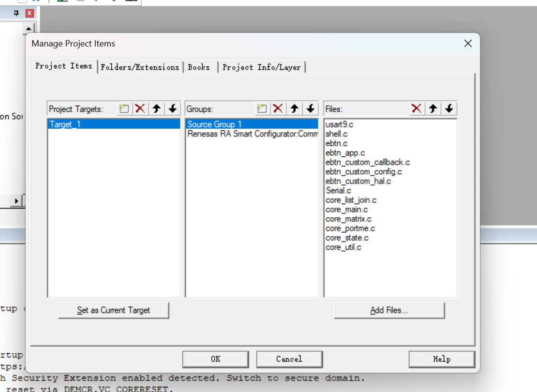The image size is (537, 392).
Task: Select ebtn_custom_callback.c in Files list
Action: (368, 163)
